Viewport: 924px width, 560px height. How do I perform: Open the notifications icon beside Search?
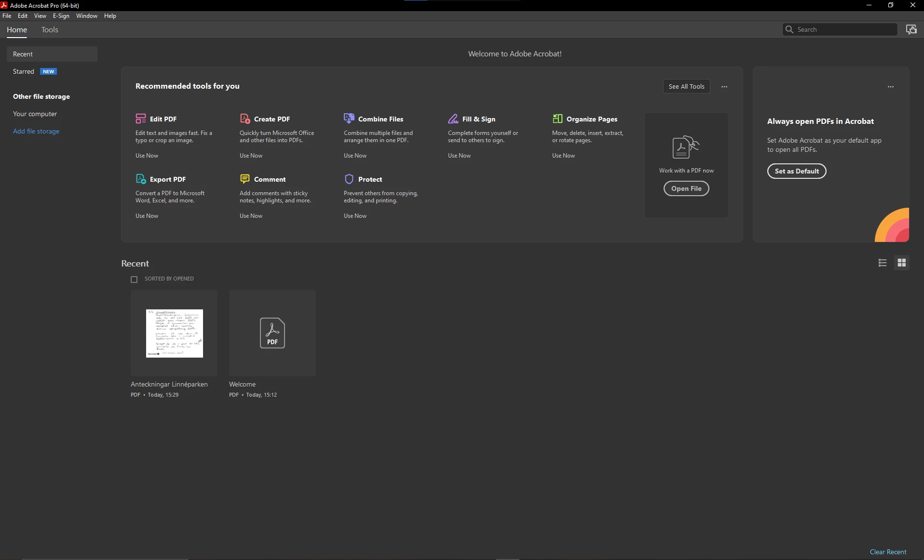tap(911, 29)
